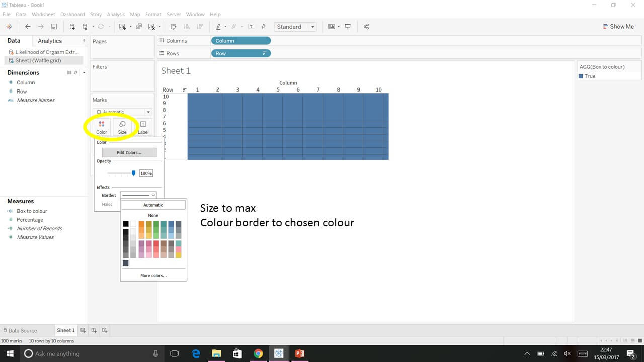Click the More colors link in the palette

(153, 275)
